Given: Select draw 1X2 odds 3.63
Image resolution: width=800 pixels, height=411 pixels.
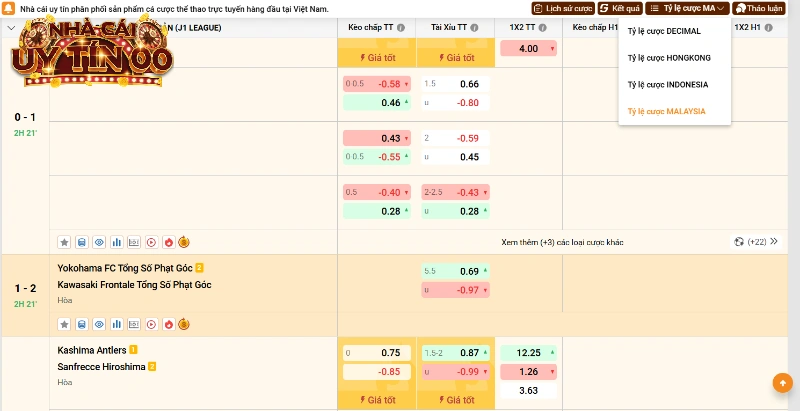Looking at the screenshot, I should coord(529,391).
